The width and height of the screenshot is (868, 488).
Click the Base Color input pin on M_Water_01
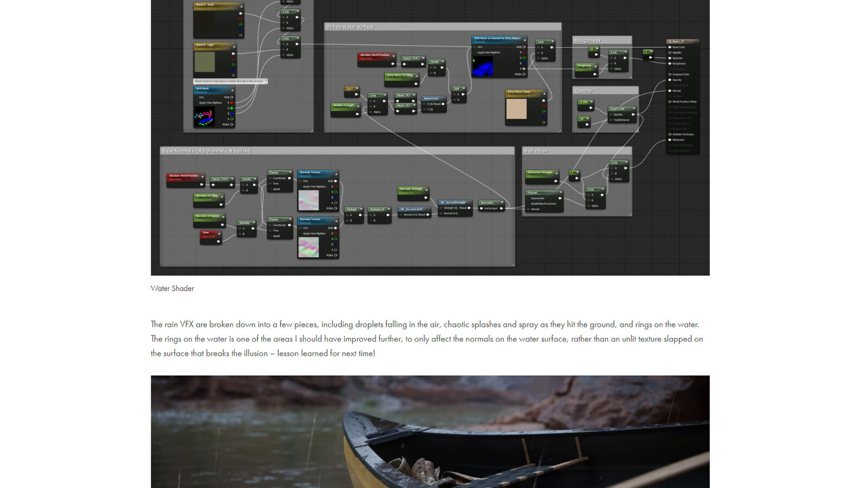click(670, 47)
